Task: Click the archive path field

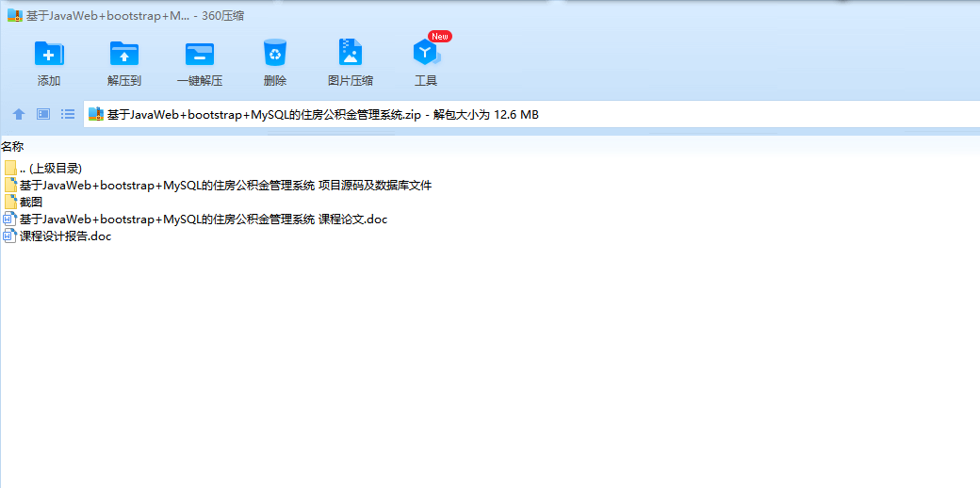Action: [x=531, y=114]
